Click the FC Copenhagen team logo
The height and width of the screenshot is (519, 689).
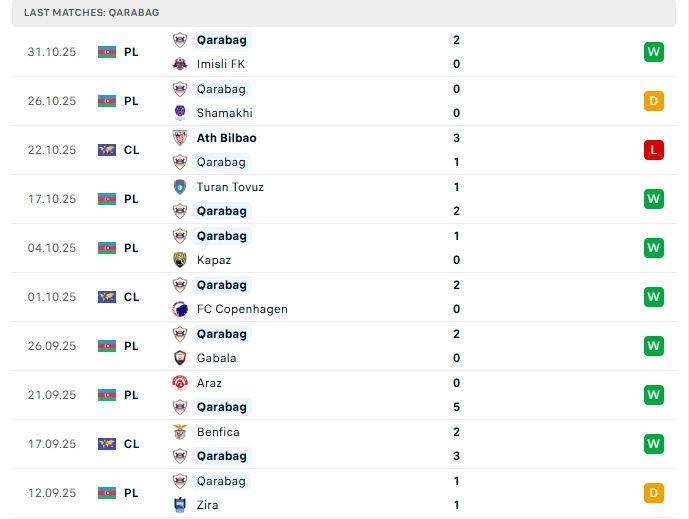(180, 309)
